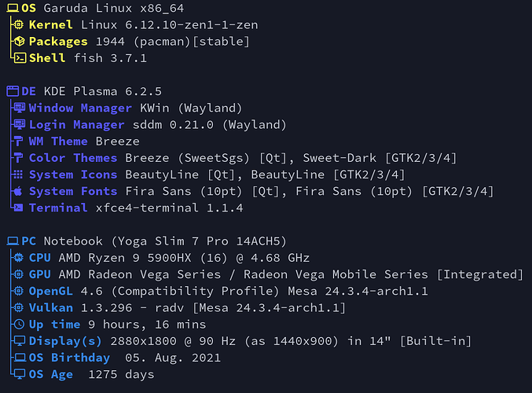Click the CPU chip icon beside CPU
The width and height of the screenshot is (532, 393).
click(x=19, y=258)
